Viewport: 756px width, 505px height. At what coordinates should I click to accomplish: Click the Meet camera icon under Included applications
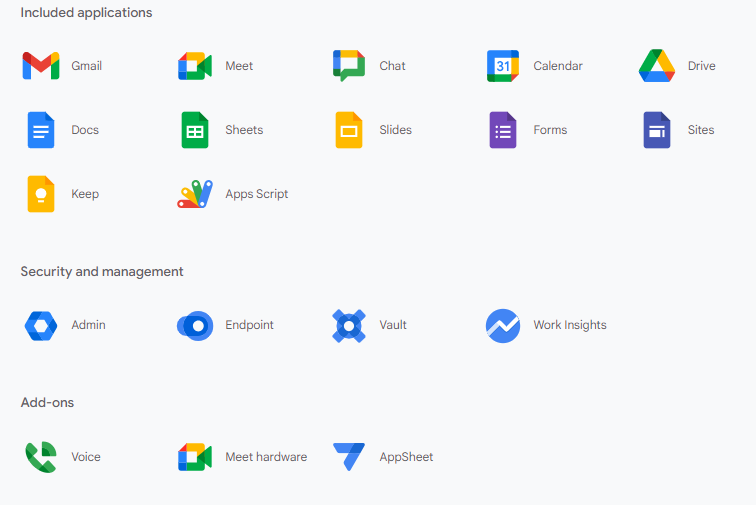pos(195,66)
